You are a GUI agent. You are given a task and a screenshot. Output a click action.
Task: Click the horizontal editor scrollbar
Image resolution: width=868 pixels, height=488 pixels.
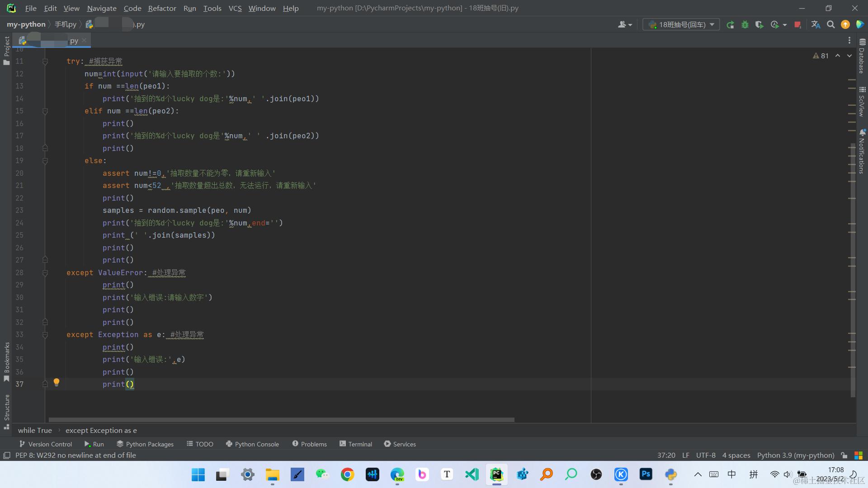[x=281, y=420]
